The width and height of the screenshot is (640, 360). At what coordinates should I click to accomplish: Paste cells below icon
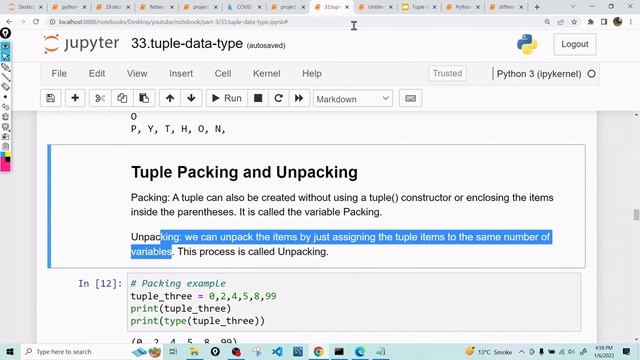click(144, 98)
